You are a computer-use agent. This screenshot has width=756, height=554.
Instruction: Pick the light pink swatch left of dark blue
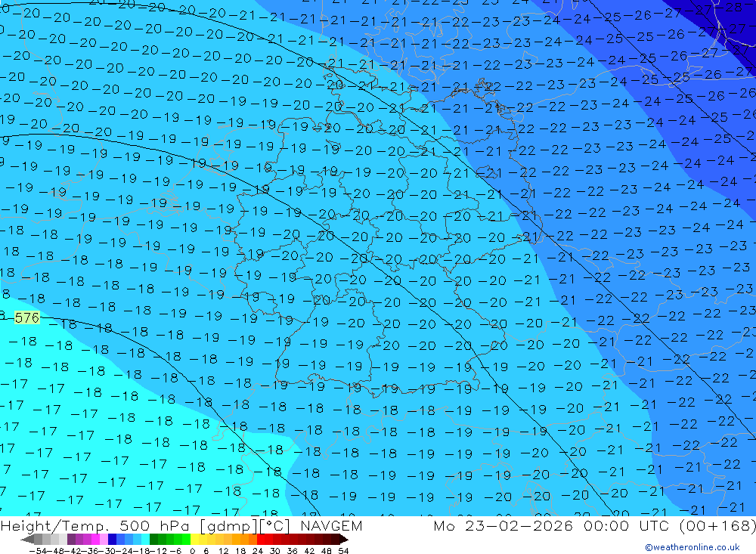[x=104, y=539]
